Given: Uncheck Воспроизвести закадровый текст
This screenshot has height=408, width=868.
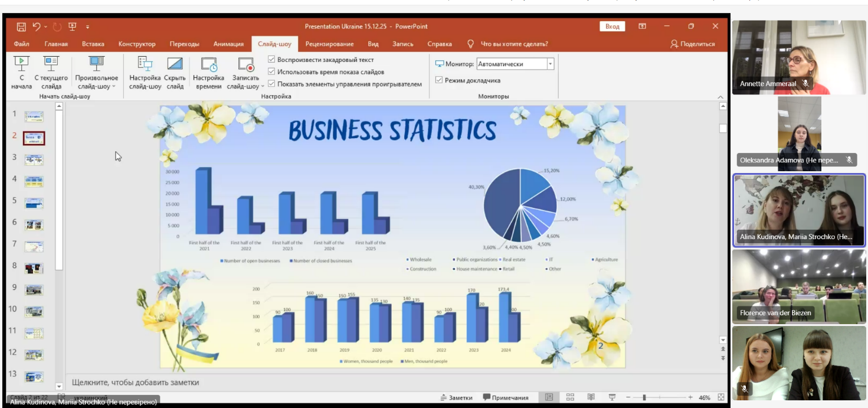Looking at the screenshot, I should point(271,60).
